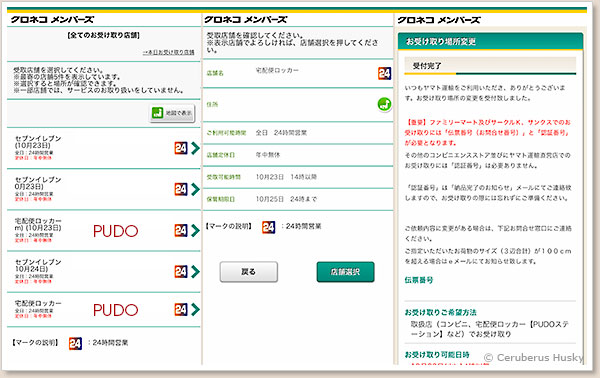
Task: Click the クロネコメンバーズ logo above お受け取り場所変更
Action: [439, 20]
